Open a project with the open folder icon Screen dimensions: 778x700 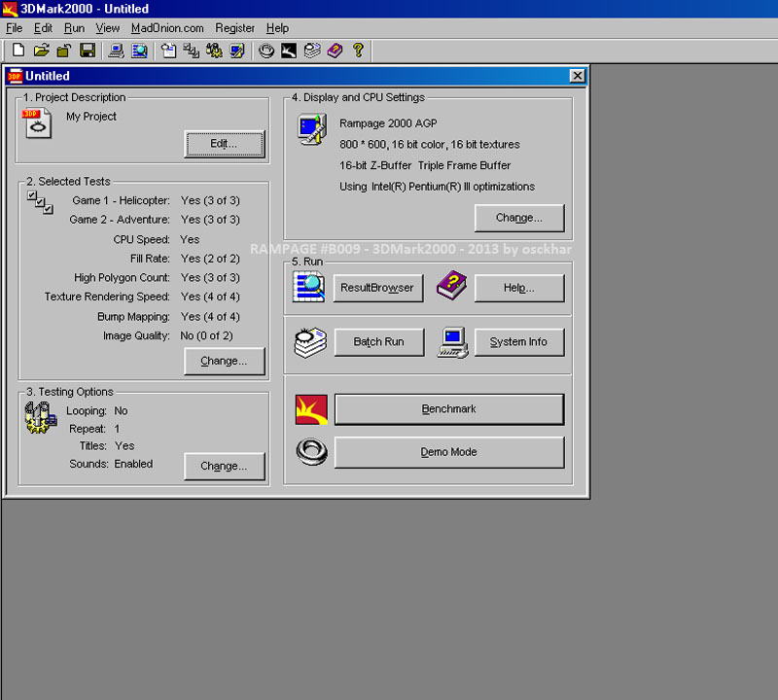42,51
